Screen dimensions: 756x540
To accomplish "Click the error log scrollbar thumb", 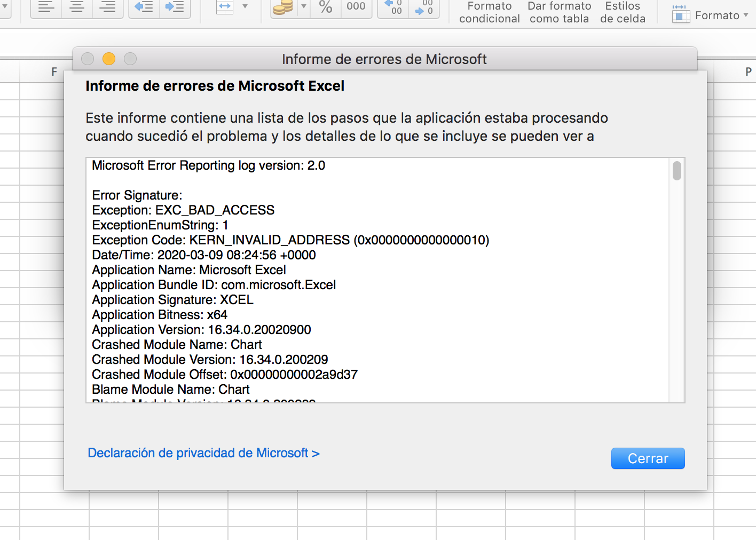I will tap(677, 171).
